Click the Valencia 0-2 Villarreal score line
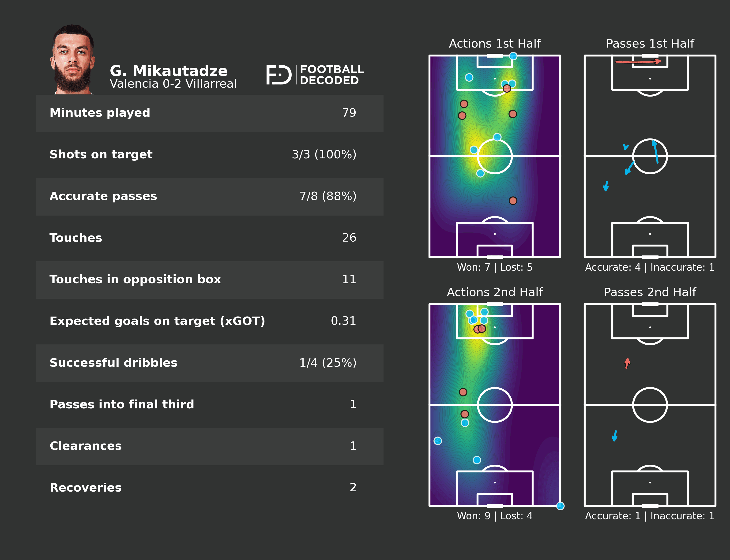The height and width of the screenshot is (560, 730). click(x=173, y=84)
